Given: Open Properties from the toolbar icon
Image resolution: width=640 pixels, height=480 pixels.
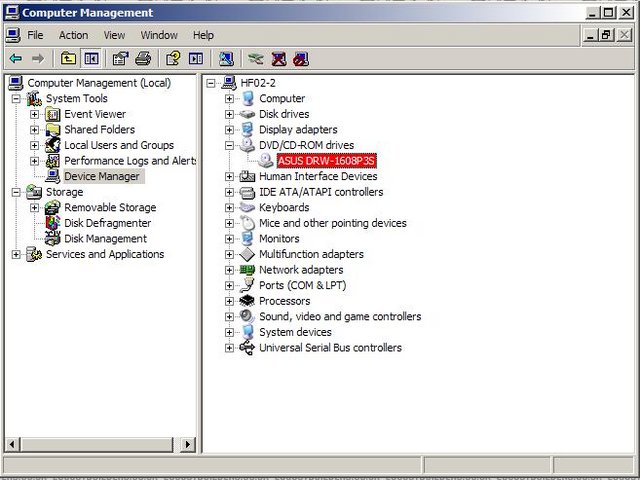Looking at the screenshot, I should [x=120, y=59].
